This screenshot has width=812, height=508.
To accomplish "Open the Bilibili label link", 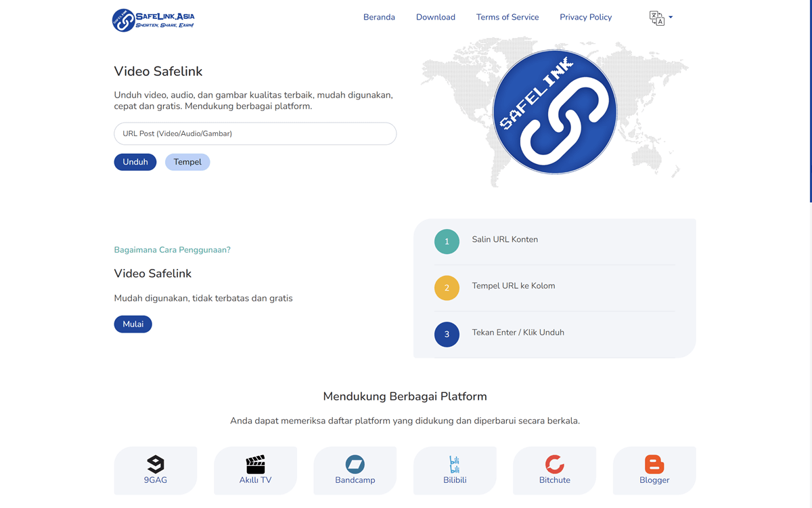I will click(x=455, y=480).
